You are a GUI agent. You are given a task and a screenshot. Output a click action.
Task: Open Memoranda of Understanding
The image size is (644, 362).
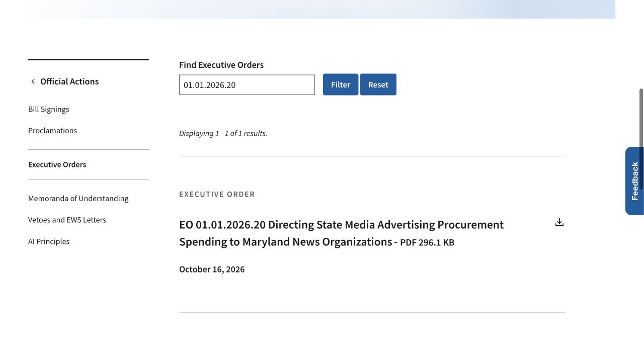coord(78,199)
